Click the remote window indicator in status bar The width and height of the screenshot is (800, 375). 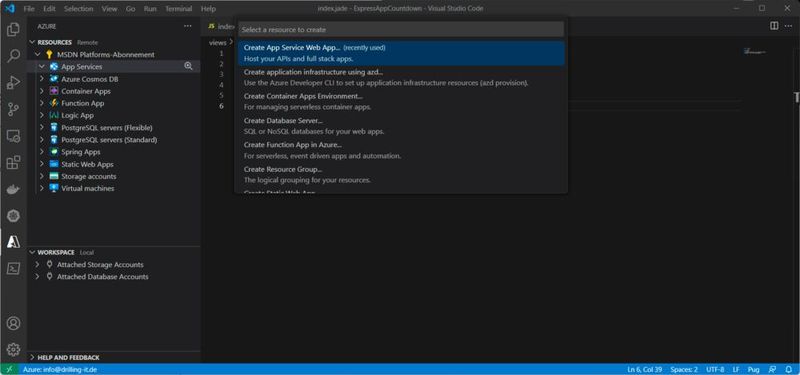(x=9, y=369)
